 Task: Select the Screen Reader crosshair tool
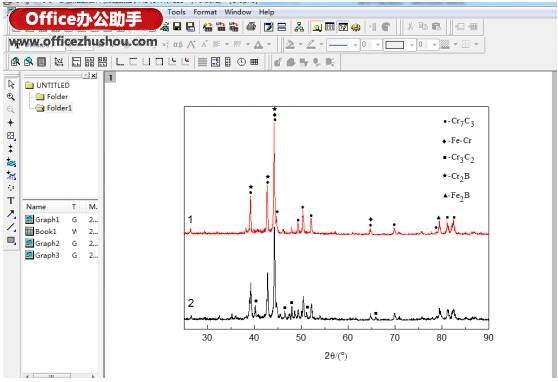click(x=11, y=123)
